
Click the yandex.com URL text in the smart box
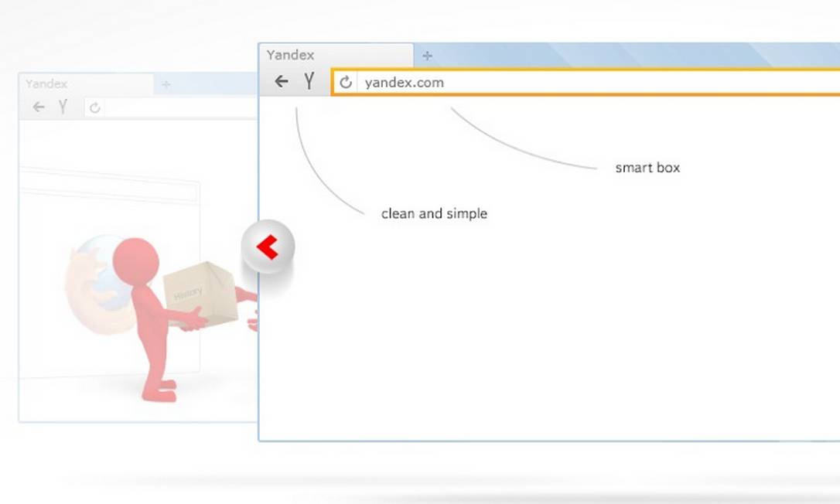(x=403, y=82)
